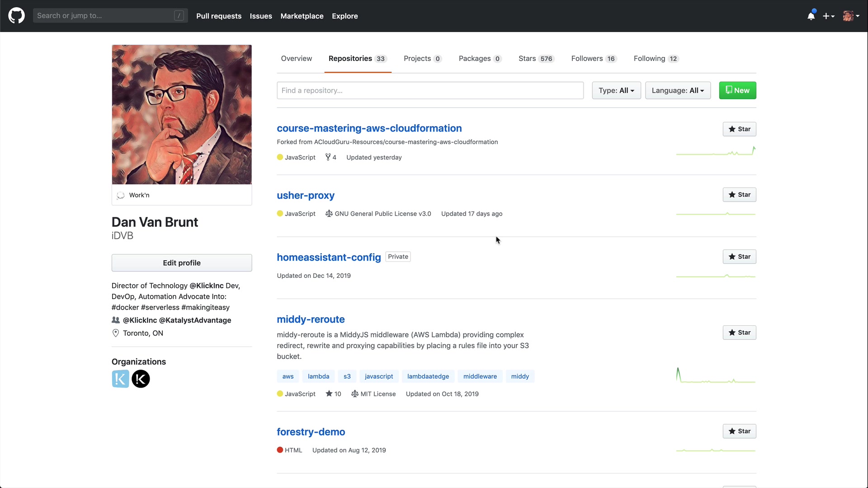Open the notifications bell
The height and width of the screenshot is (488, 868).
click(x=811, y=16)
